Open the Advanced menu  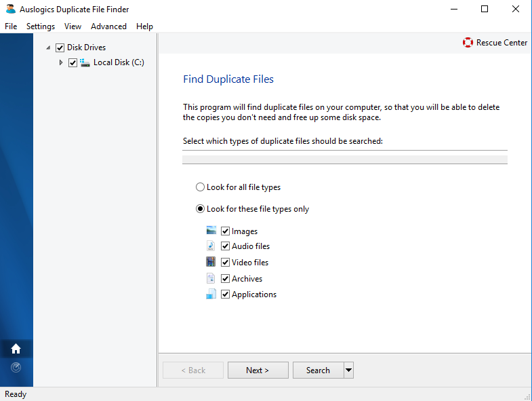[108, 26]
